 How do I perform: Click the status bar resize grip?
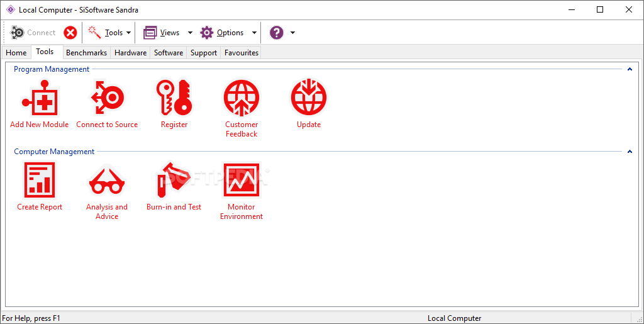(639, 319)
